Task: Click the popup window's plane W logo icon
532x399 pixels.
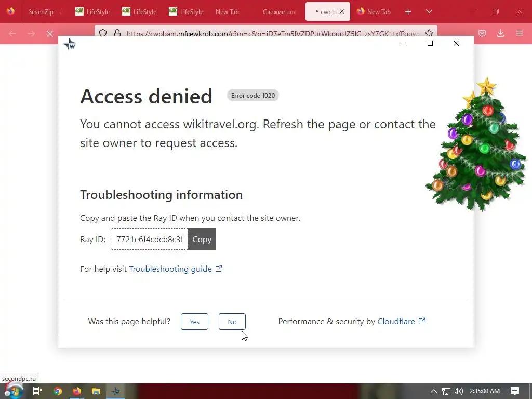Action: (70, 44)
